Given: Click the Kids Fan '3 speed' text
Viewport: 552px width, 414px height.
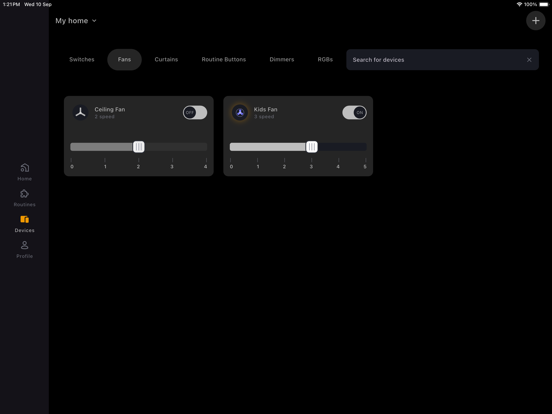Looking at the screenshot, I should point(264,117).
